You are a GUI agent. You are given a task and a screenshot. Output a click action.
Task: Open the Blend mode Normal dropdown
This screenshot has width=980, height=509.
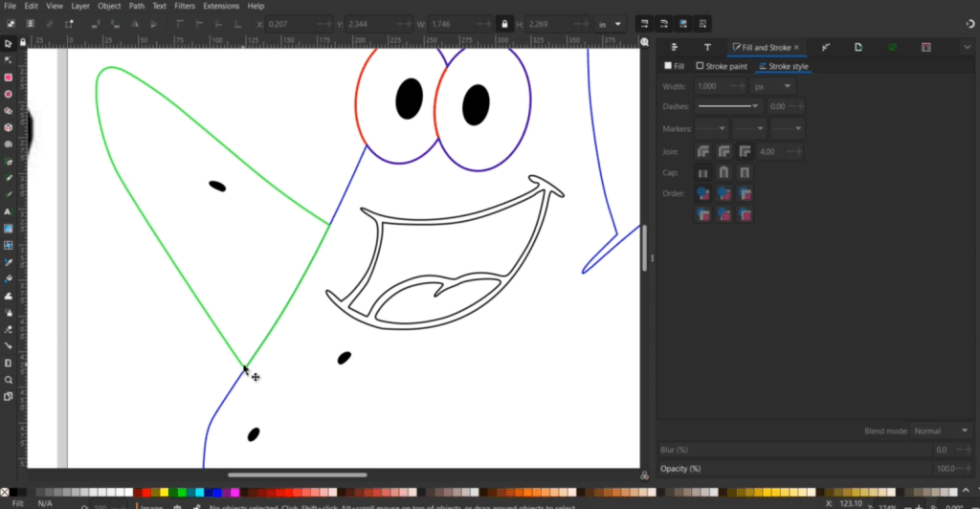pyautogui.click(x=940, y=432)
